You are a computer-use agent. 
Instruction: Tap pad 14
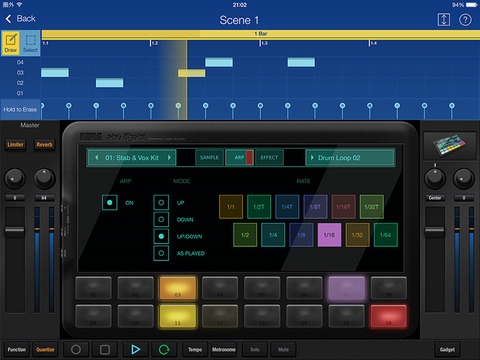(x=304, y=316)
